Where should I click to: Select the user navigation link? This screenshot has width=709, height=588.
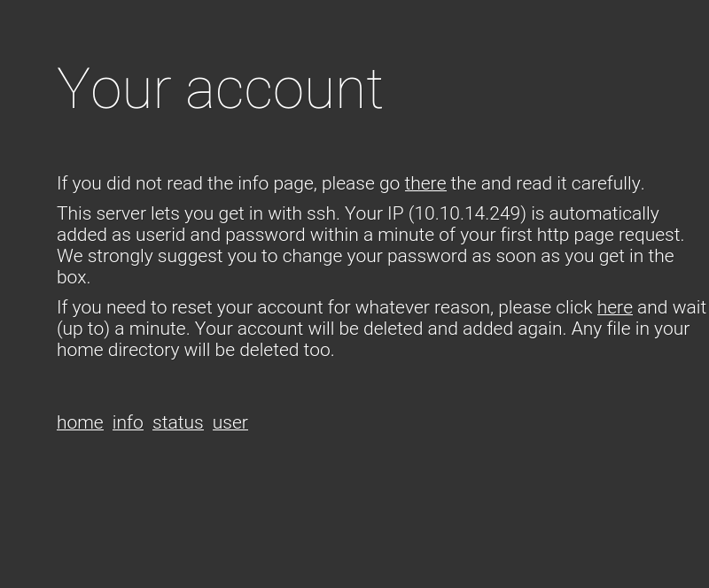pyautogui.click(x=230, y=422)
